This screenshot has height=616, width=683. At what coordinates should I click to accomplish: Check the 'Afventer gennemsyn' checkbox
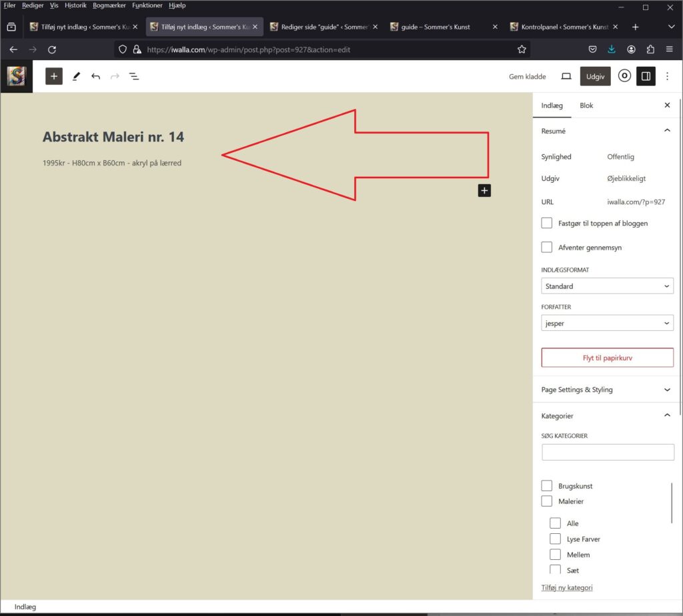click(547, 247)
